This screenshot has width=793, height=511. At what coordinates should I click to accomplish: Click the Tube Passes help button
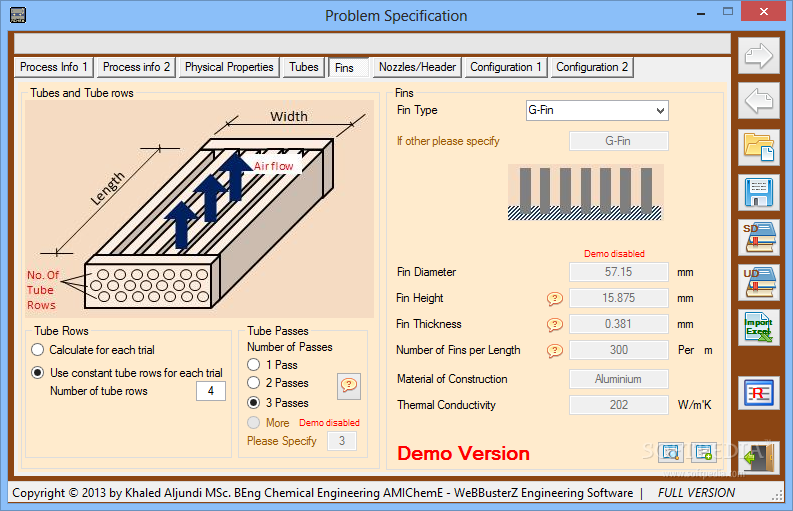click(349, 387)
